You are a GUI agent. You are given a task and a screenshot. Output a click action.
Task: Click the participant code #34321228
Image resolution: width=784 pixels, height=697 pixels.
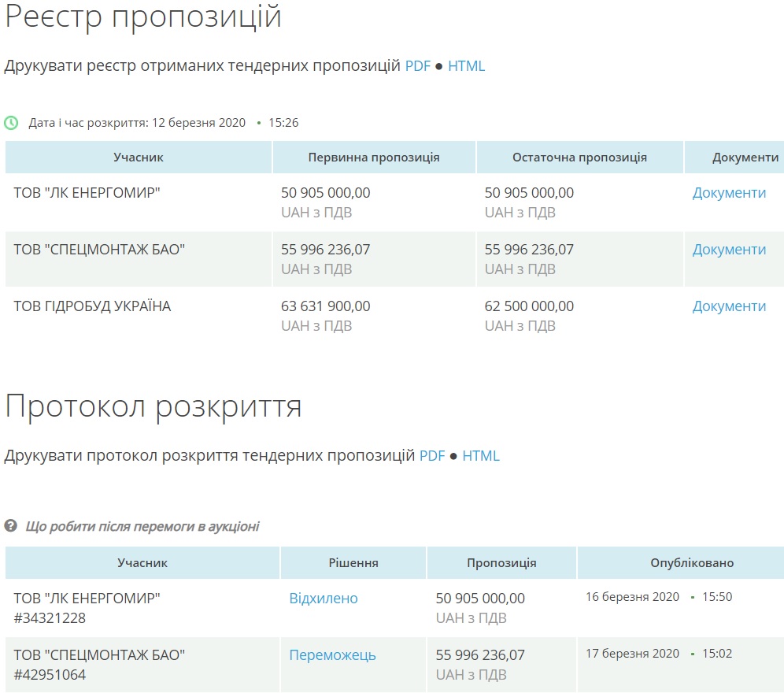[50, 618]
